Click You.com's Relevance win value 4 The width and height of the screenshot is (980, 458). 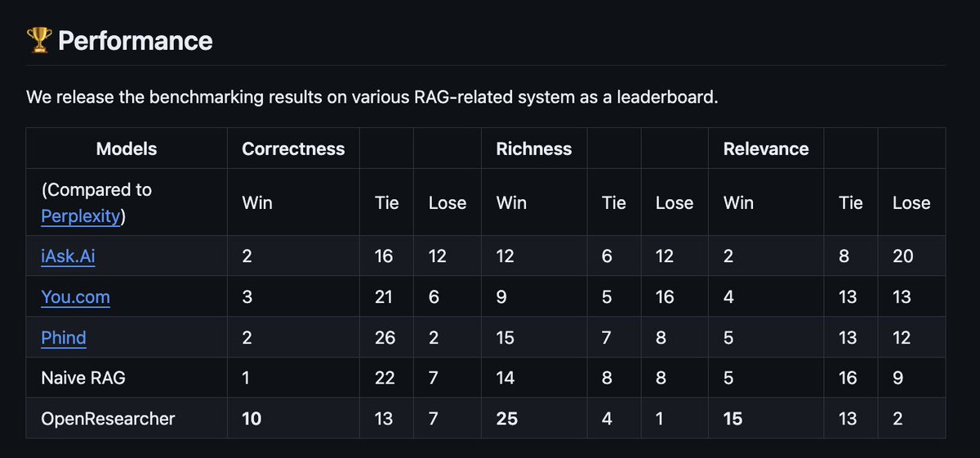(x=728, y=297)
